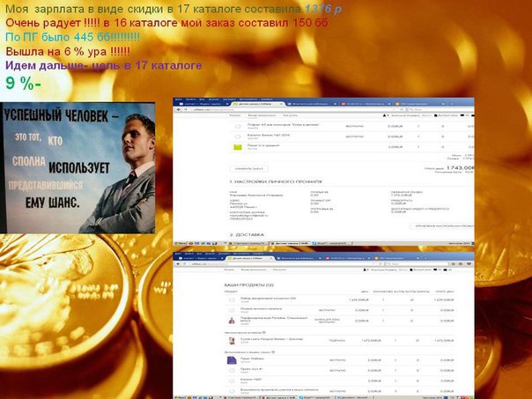This screenshot has height=399, width=532.
Task: Click the green 'Пакет п/э средний' product thumbnail
Action: 238,147
